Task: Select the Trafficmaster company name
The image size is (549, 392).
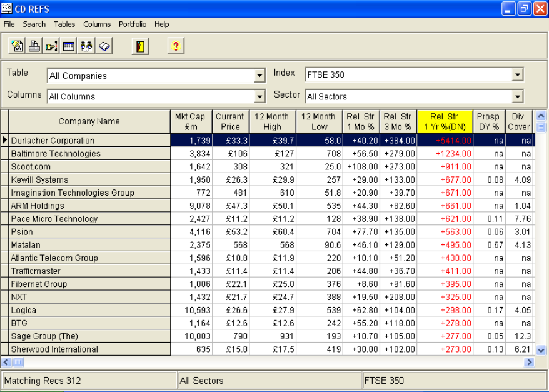Action: coord(36,271)
